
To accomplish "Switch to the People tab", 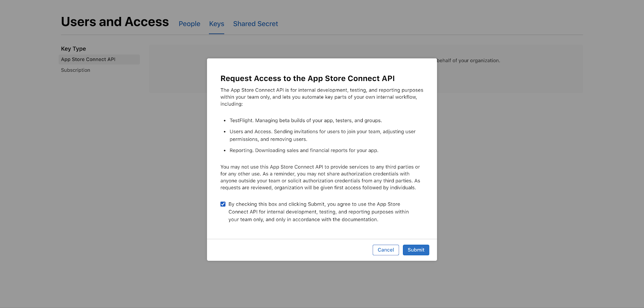I will tap(189, 24).
